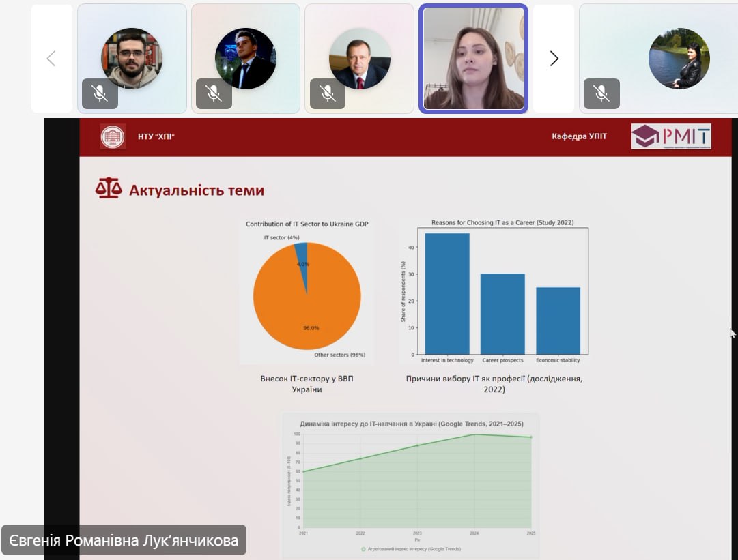Viewport: 738px width, 560px height.
Task: Select the bearded man with glasses participant tile
Action: click(x=132, y=59)
